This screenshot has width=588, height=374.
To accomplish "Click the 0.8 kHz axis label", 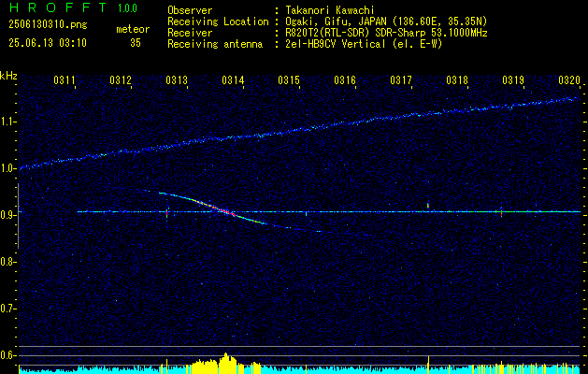I will point(8,262).
